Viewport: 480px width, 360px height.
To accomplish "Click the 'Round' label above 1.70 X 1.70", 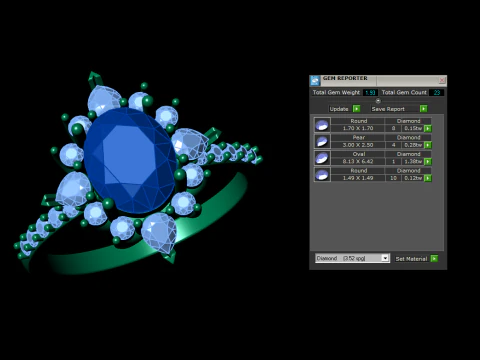I will pyautogui.click(x=359, y=121).
